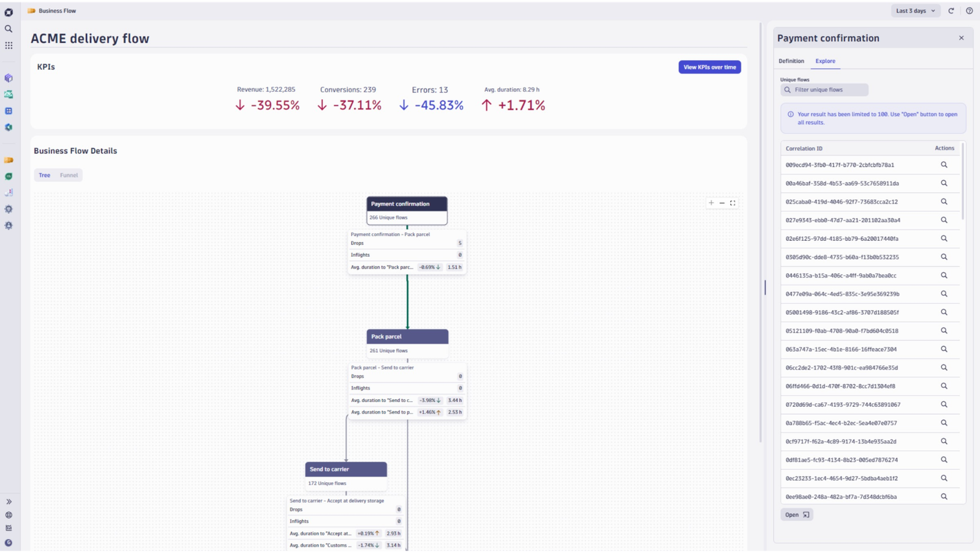Click the Filter unique flows search field
Image resolution: width=980 pixels, height=552 pixels.
[824, 90]
